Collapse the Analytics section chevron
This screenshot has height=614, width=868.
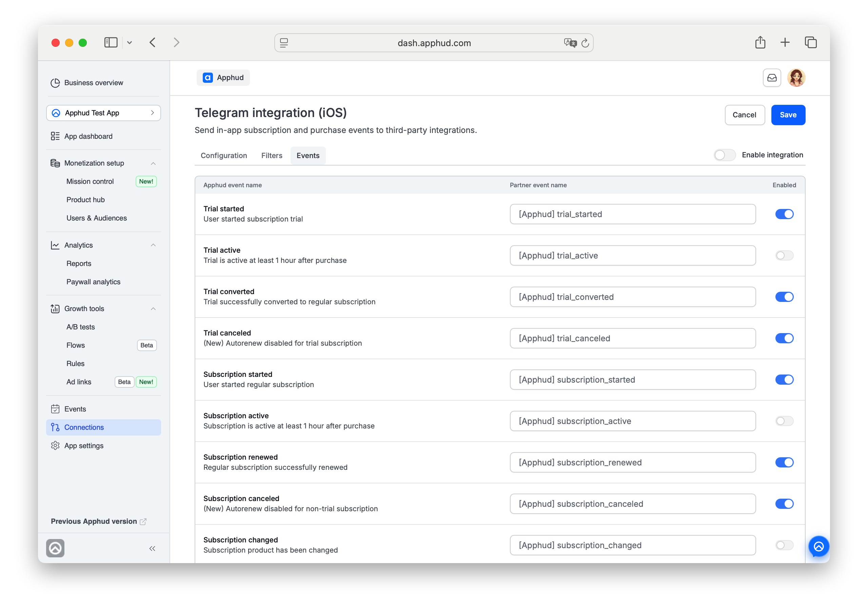tap(153, 245)
